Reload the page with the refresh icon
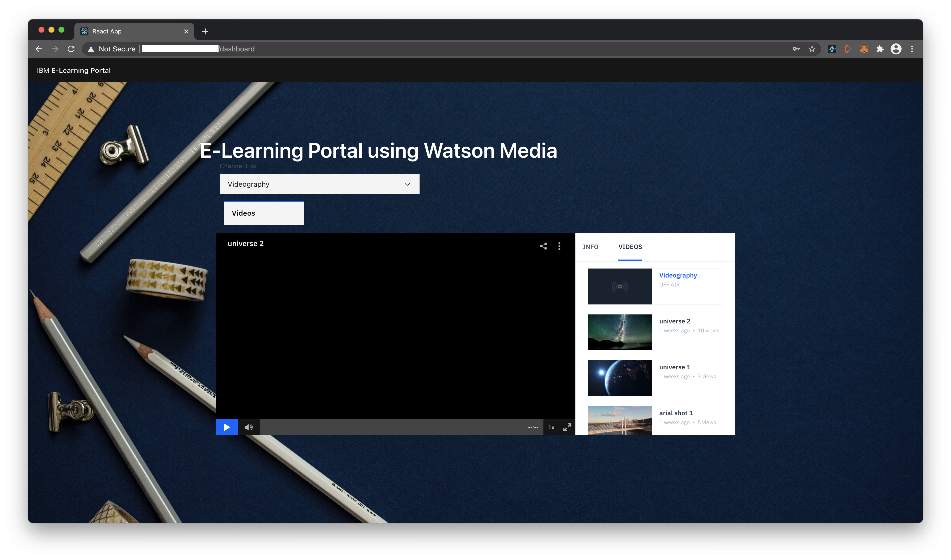951x560 pixels. pyautogui.click(x=71, y=49)
